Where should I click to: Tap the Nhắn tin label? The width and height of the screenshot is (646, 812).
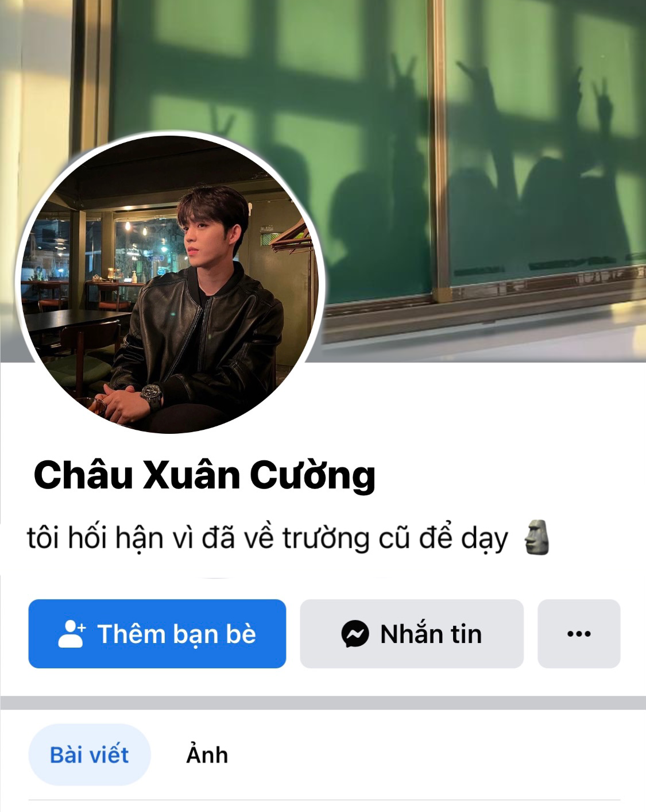click(x=431, y=634)
